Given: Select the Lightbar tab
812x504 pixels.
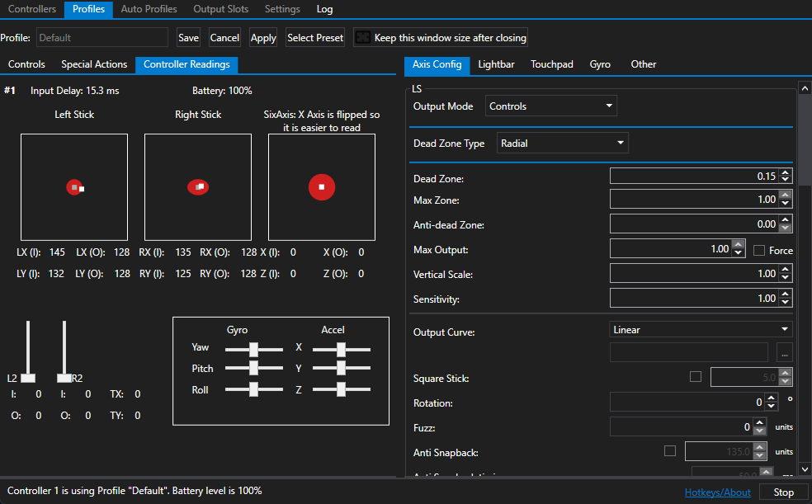Looking at the screenshot, I should pos(496,64).
